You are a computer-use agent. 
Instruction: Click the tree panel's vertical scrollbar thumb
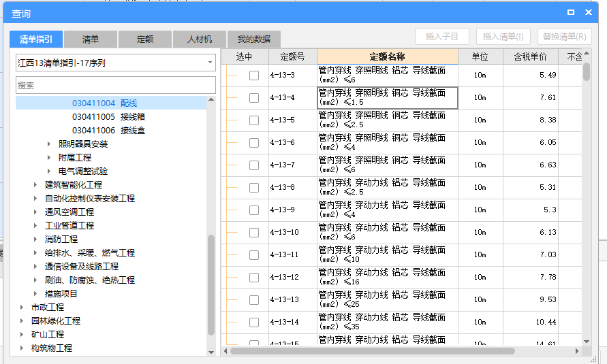point(211,285)
